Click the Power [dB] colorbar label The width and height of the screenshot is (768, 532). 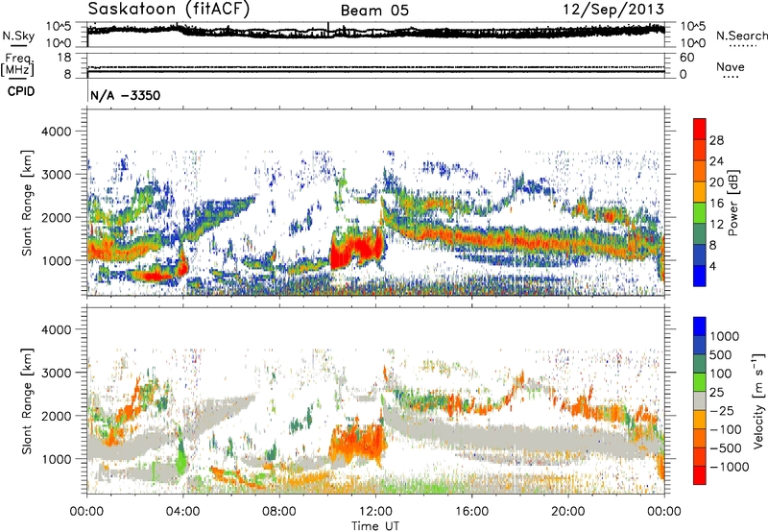point(732,203)
